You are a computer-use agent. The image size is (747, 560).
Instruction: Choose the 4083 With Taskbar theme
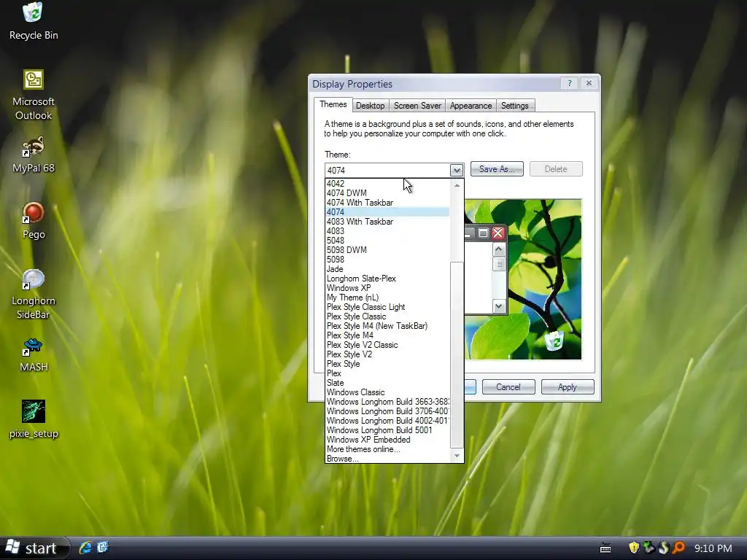pos(387,222)
